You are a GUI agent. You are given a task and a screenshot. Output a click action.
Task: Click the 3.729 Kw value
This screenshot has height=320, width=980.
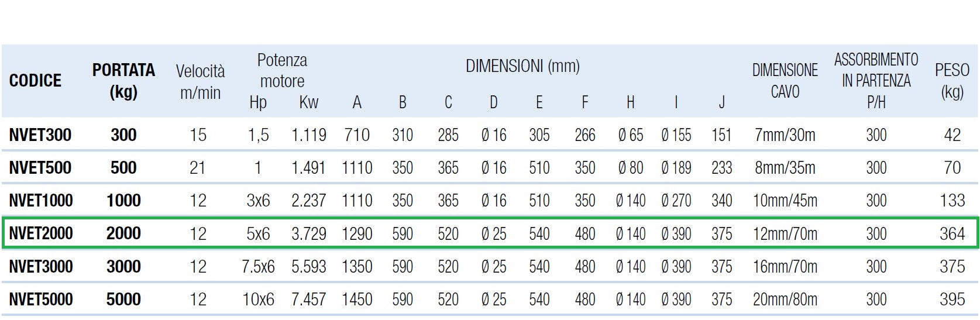tap(308, 233)
